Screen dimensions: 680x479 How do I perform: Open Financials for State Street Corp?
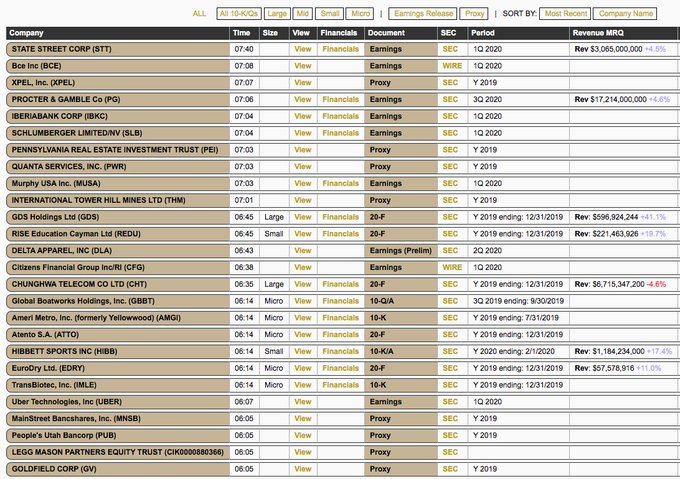coord(340,49)
